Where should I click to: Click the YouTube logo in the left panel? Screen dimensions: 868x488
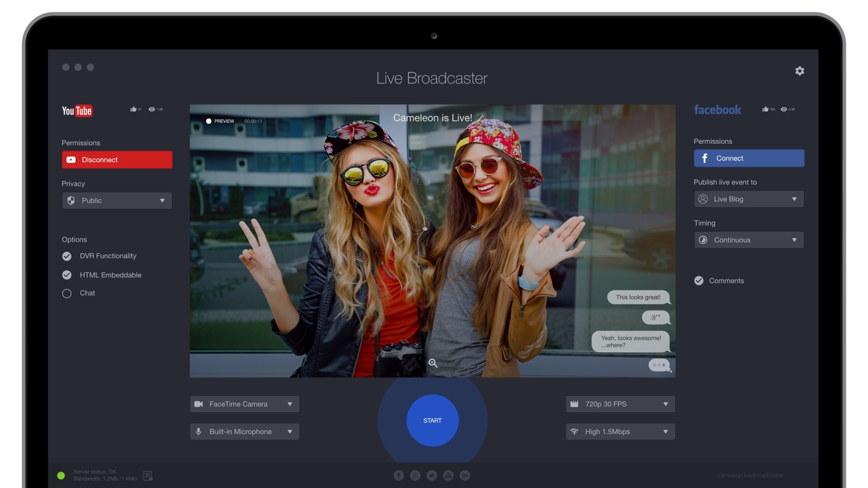(76, 110)
